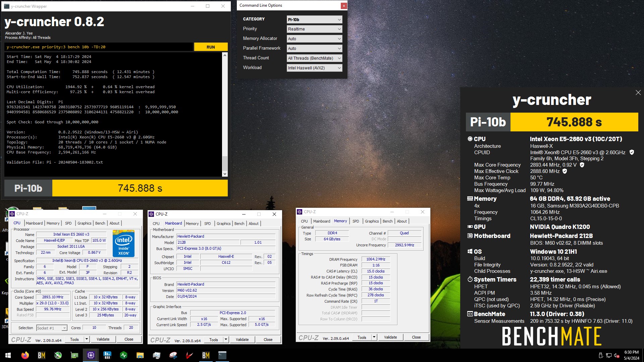Switch to About tab in CPU-Z Memory window
Image resolution: width=644 pixels, height=362 pixels.
pyautogui.click(x=402, y=221)
